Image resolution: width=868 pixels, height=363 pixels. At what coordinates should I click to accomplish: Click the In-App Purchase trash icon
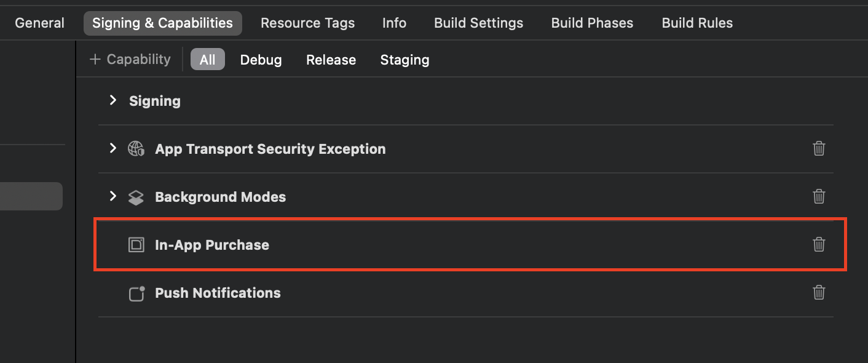pos(819,244)
